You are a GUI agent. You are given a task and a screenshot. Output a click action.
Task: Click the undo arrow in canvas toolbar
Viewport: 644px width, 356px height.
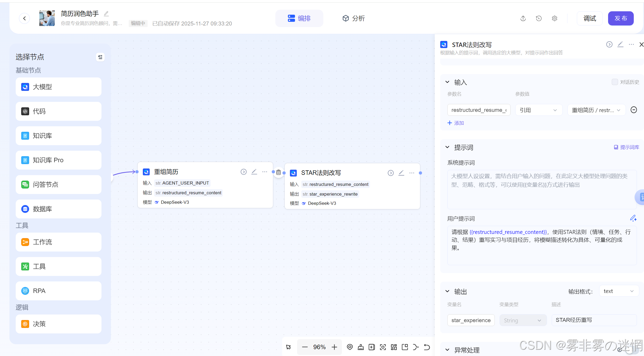pyautogui.click(x=427, y=347)
